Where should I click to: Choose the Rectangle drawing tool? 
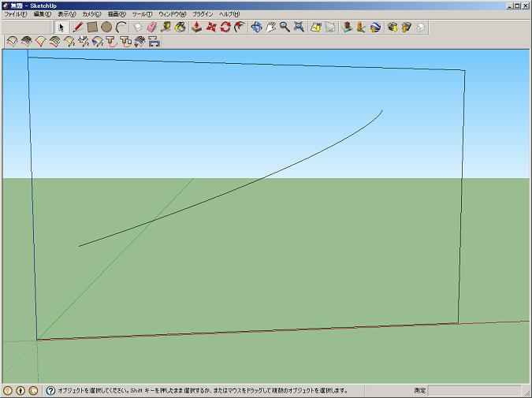coord(91,27)
